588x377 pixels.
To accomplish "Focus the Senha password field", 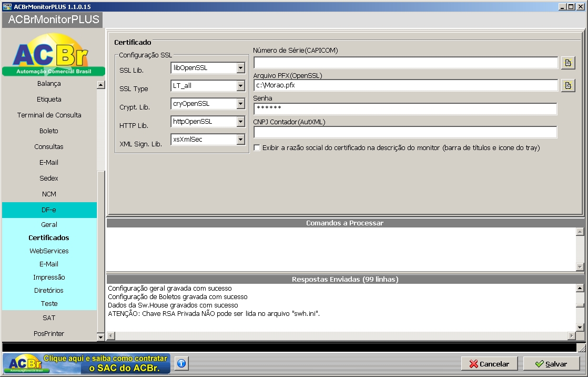I will (x=405, y=108).
